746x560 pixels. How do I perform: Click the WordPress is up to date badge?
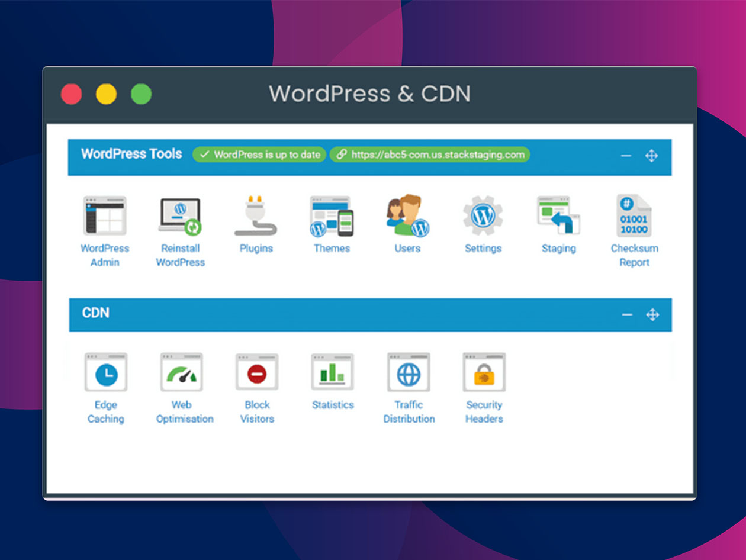(259, 155)
